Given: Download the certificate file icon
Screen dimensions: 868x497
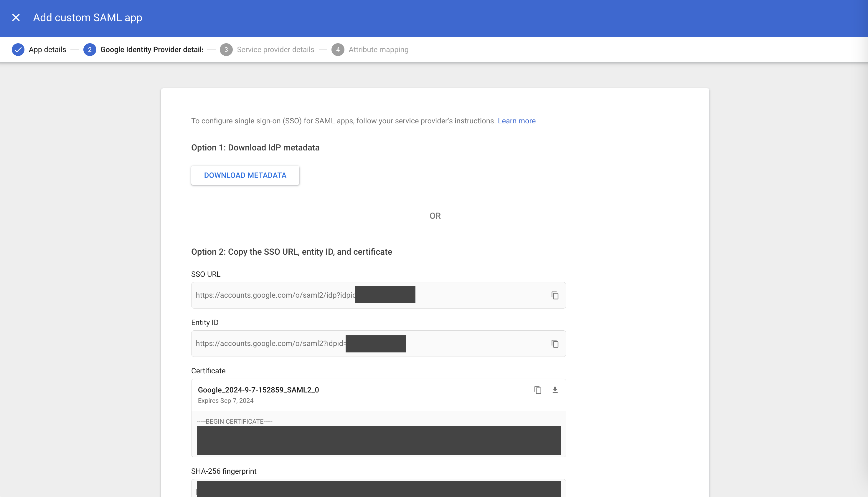Looking at the screenshot, I should tap(555, 390).
